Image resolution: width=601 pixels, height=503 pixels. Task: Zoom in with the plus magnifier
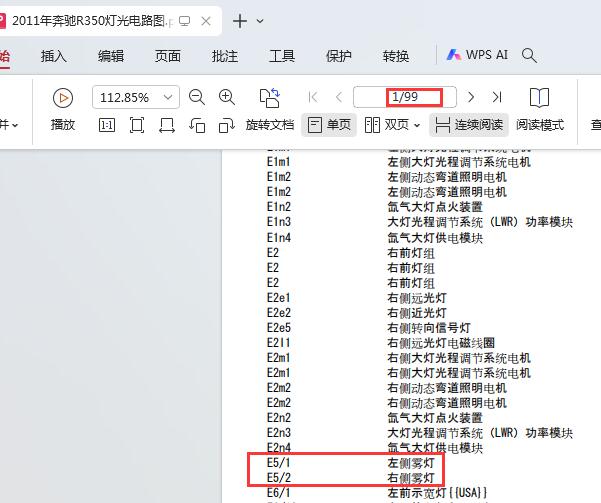227,97
